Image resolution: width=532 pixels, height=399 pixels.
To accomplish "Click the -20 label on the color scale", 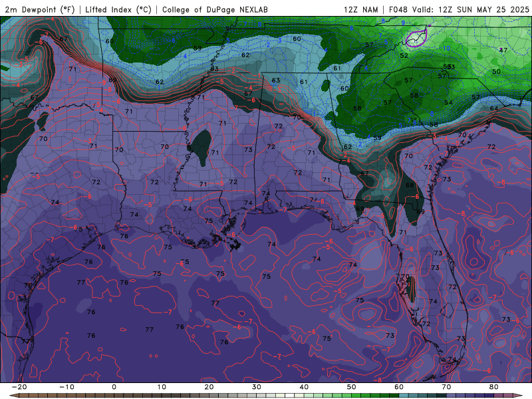I will [x=19, y=387].
